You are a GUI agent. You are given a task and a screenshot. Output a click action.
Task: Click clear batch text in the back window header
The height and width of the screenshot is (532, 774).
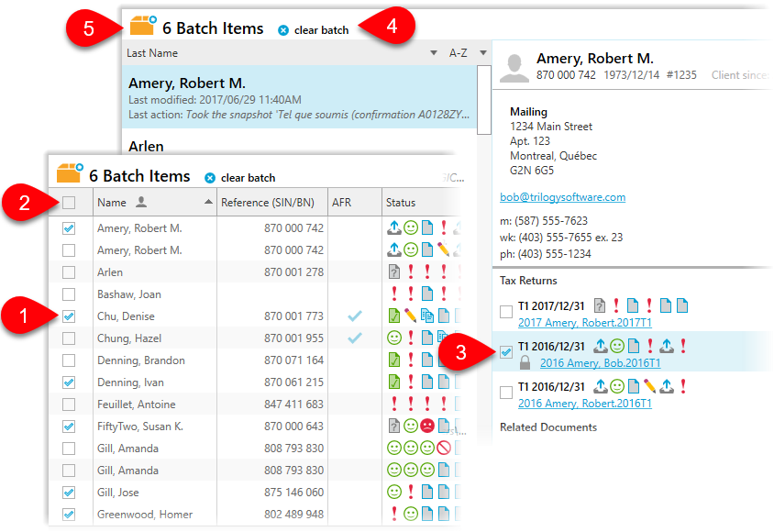click(x=321, y=30)
